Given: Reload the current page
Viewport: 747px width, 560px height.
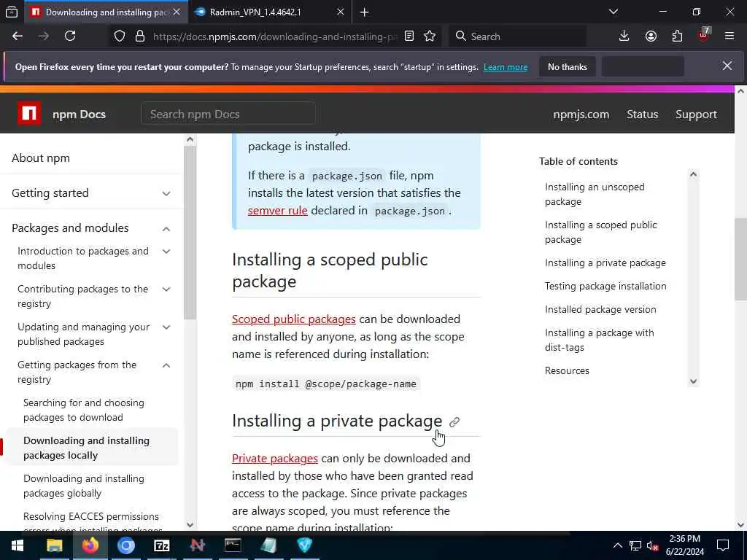Looking at the screenshot, I should click(x=70, y=36).
